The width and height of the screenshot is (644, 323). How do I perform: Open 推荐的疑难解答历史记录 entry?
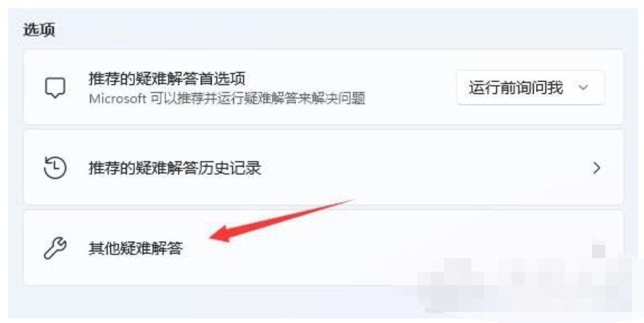(323, 167)
